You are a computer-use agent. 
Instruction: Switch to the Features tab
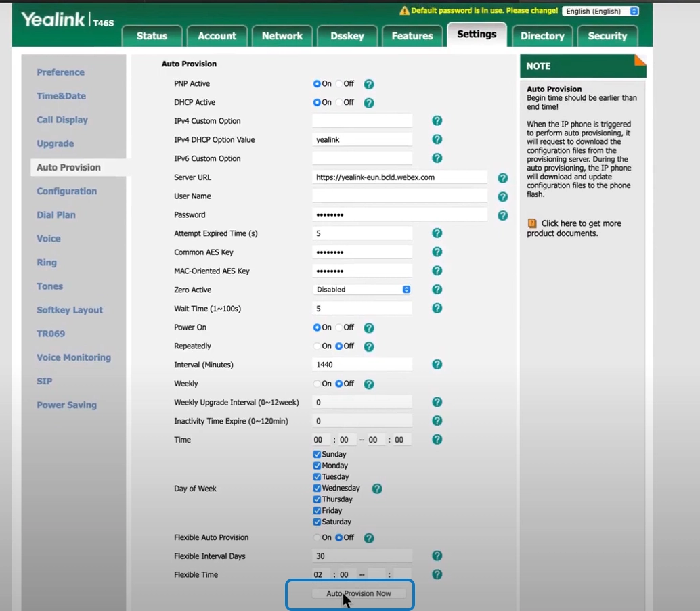point(412,36)
